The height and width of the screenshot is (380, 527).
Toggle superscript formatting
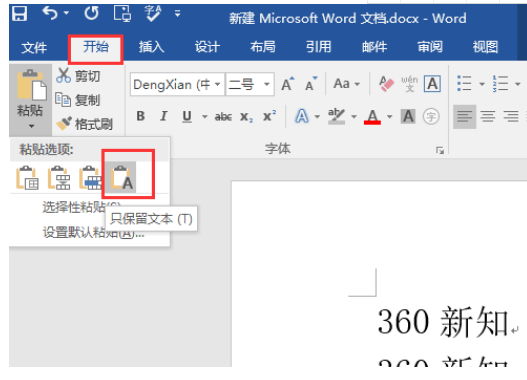click(270, 116)
